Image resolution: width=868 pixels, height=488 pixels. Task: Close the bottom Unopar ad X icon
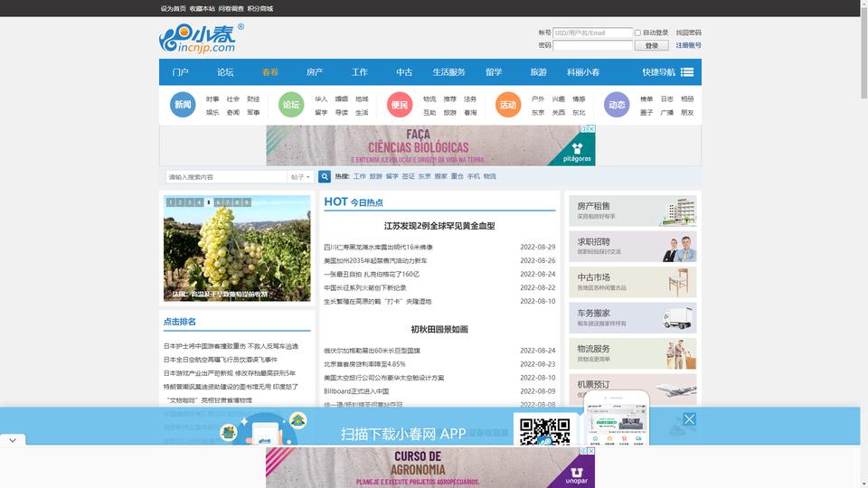591,451
